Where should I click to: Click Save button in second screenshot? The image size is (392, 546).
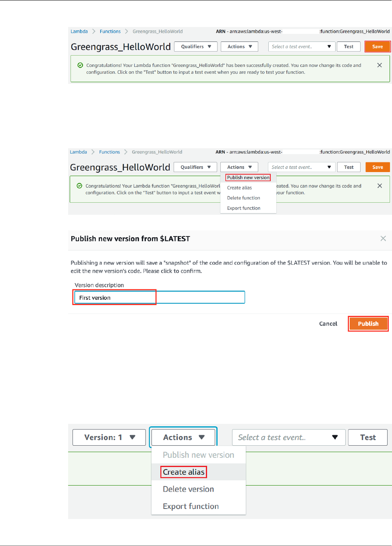(377, 167)
